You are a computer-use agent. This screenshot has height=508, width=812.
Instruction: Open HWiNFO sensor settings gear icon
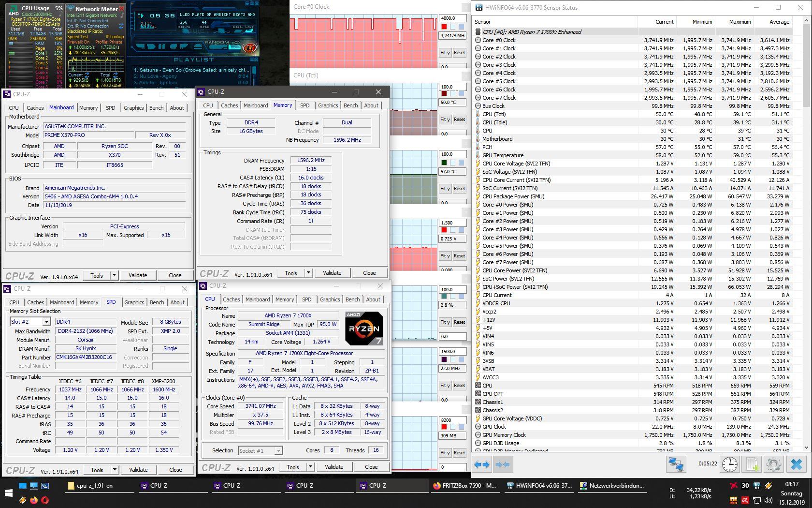click(x=774, y=464)
